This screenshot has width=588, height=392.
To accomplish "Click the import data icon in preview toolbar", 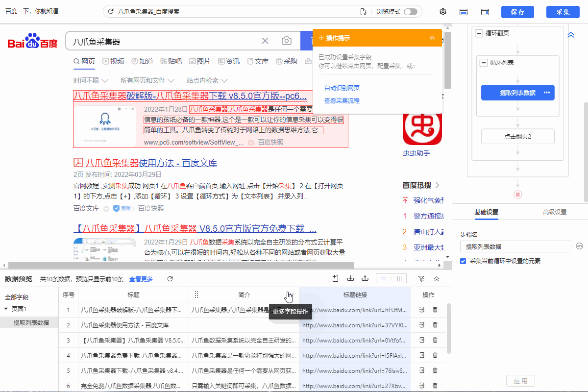I will [x=350, y=279].
